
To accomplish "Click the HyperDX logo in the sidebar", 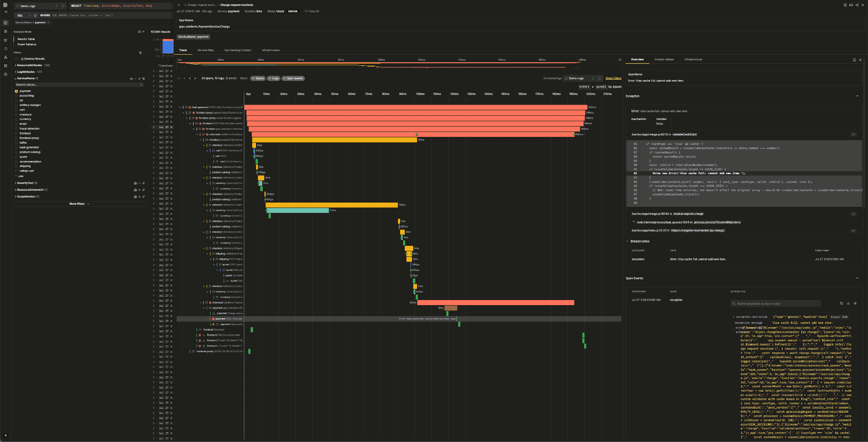I will (x=6, y=5).
